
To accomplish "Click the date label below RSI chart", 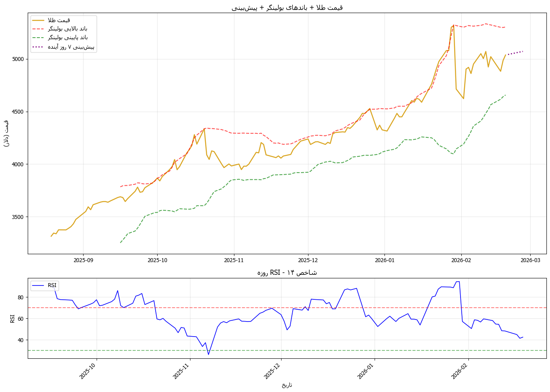I will (287, 385).
